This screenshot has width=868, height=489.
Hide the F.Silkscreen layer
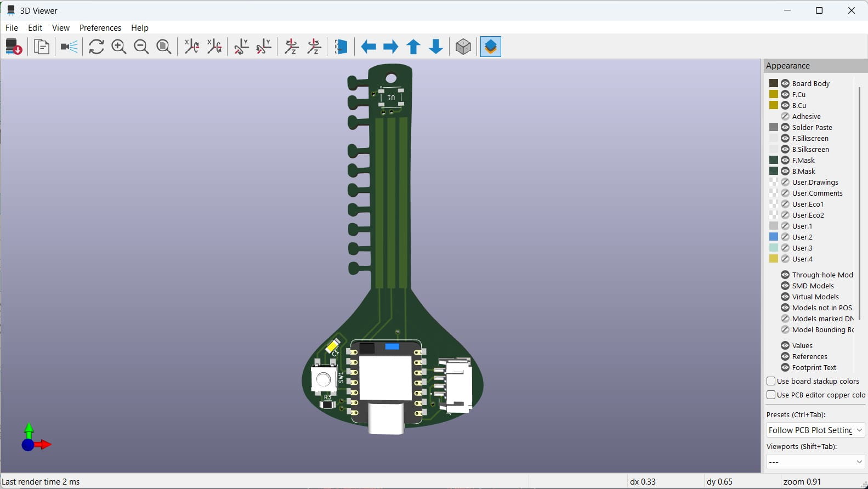785,138
